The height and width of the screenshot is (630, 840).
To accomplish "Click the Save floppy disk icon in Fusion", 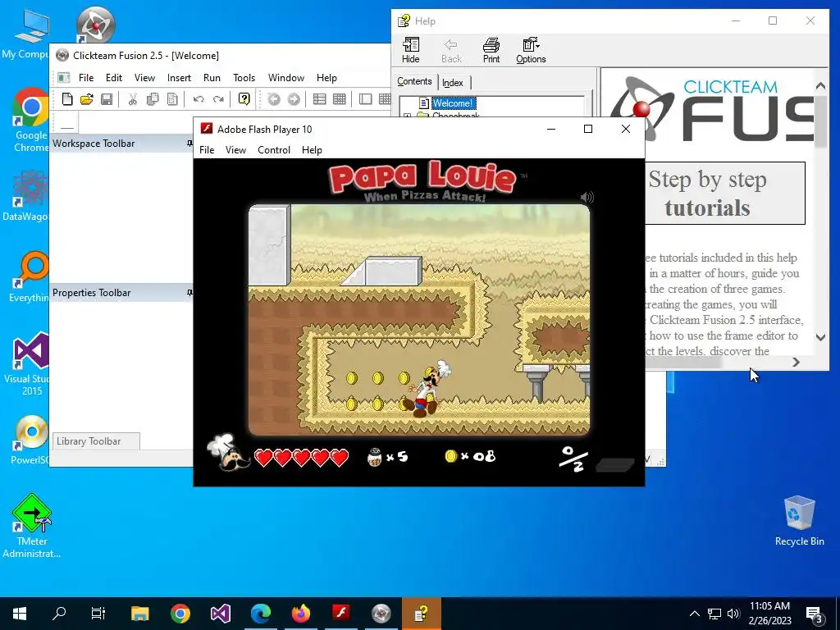I will (x=107, y=99).
